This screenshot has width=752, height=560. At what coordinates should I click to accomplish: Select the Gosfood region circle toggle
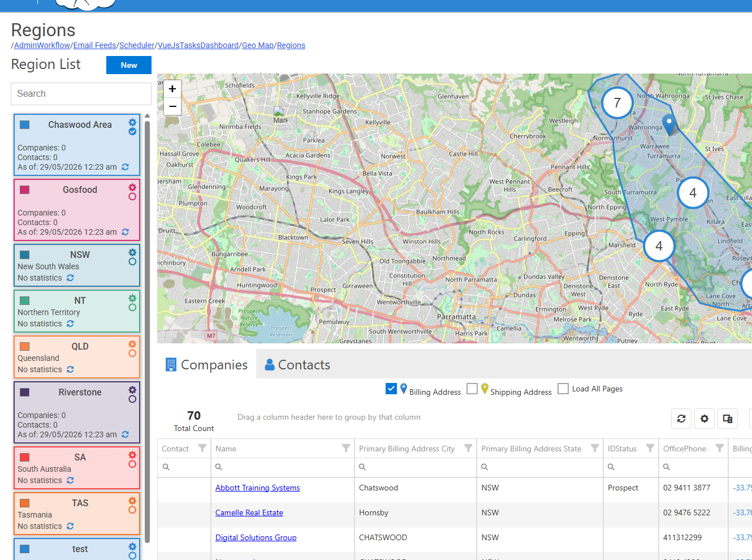132,196
